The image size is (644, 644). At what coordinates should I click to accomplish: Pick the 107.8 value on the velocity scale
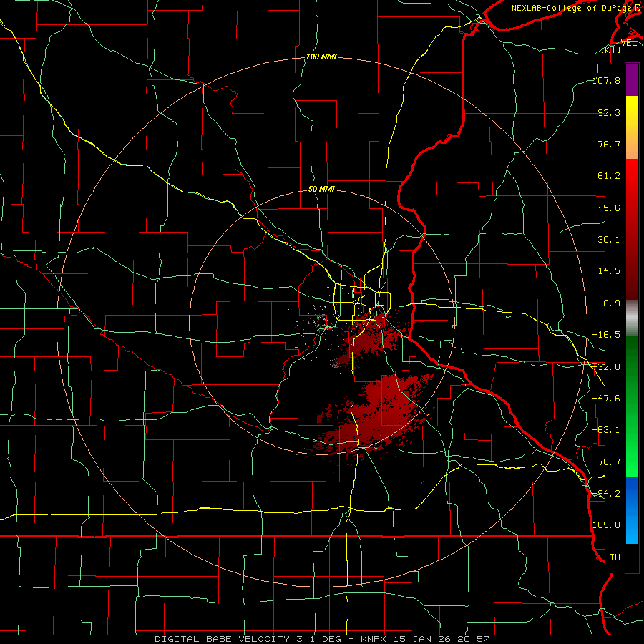pos(607,80)
